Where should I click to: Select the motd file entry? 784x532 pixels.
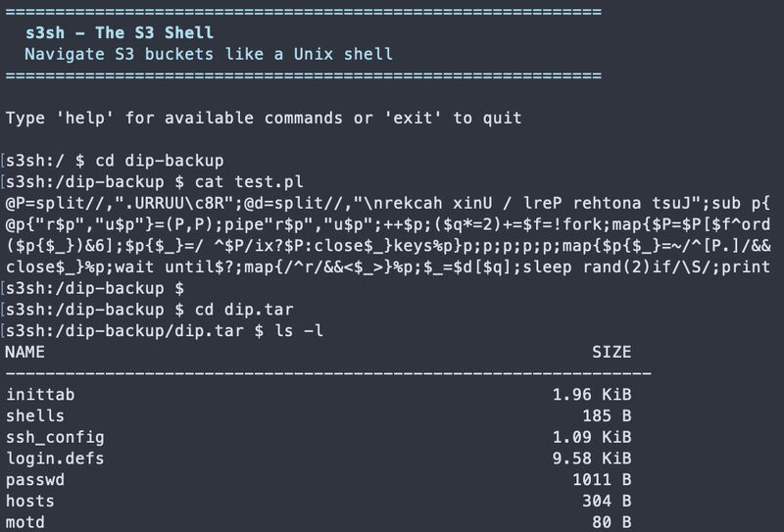(x=25, y=522)
